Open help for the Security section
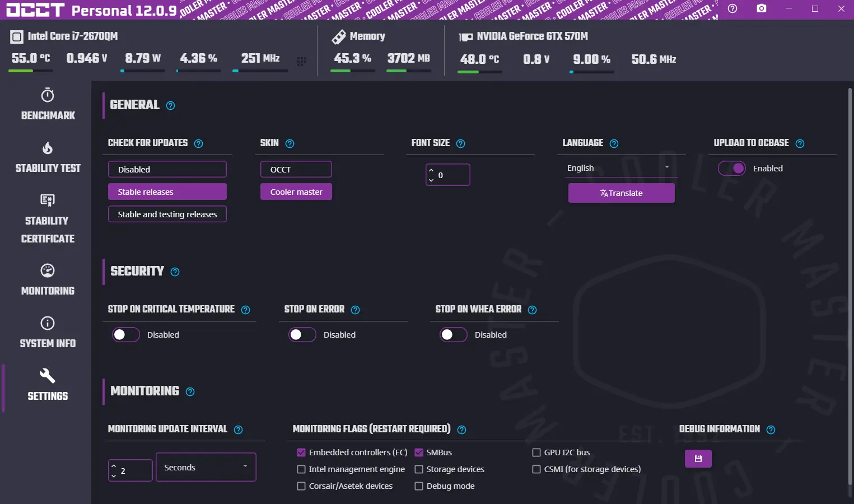854x504 pixels. coord(175,272)
